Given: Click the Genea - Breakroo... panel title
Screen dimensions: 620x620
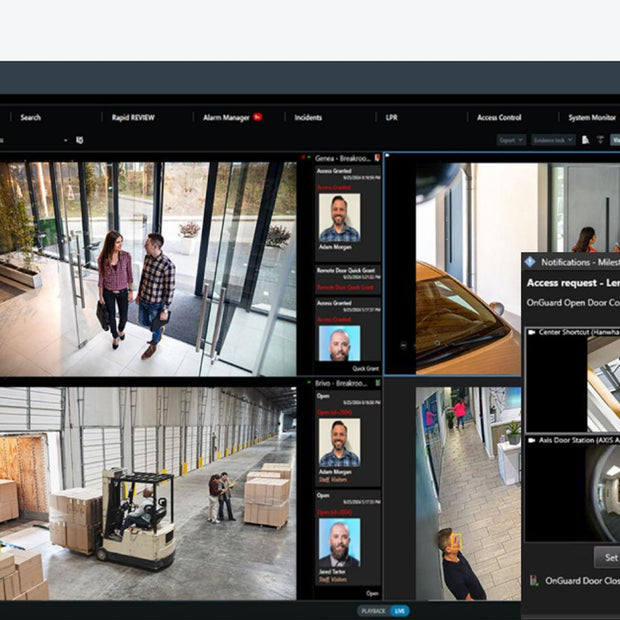Looking at the screenshot, I should coord(342,159).
